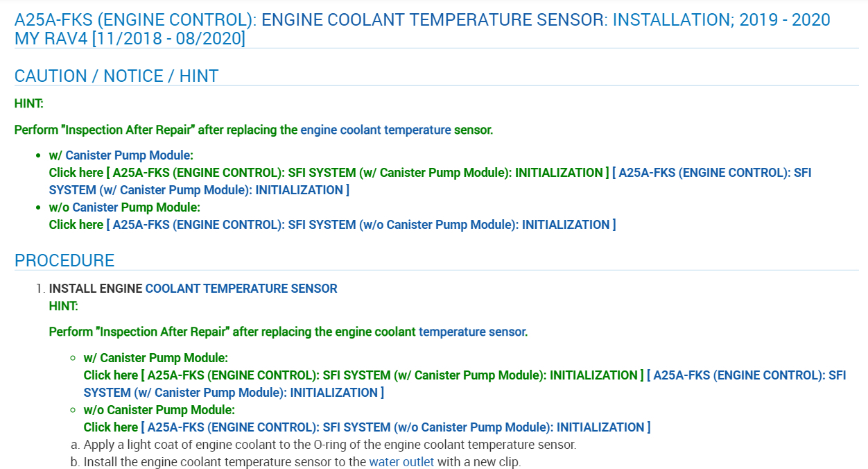Click "Click here" under top w/o Canister bullet

[x=76, y=225]
